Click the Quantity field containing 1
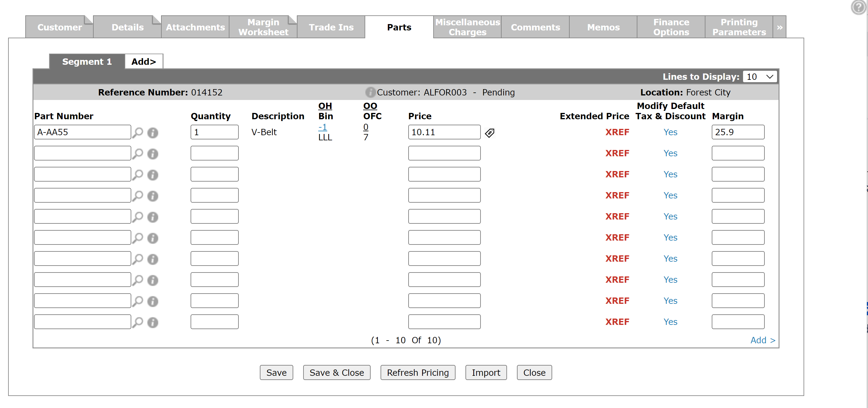 214,132
